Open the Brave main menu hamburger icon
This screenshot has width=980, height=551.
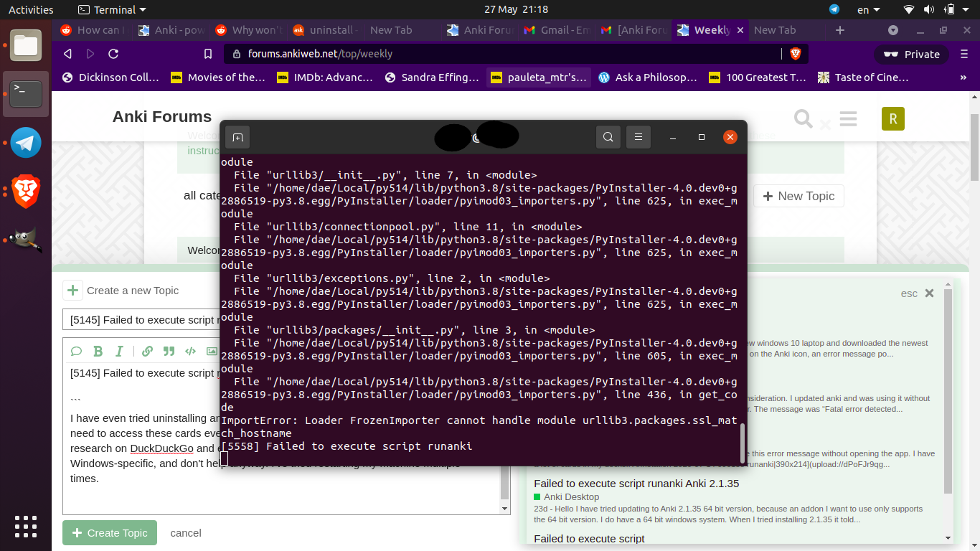coord(963,54)
